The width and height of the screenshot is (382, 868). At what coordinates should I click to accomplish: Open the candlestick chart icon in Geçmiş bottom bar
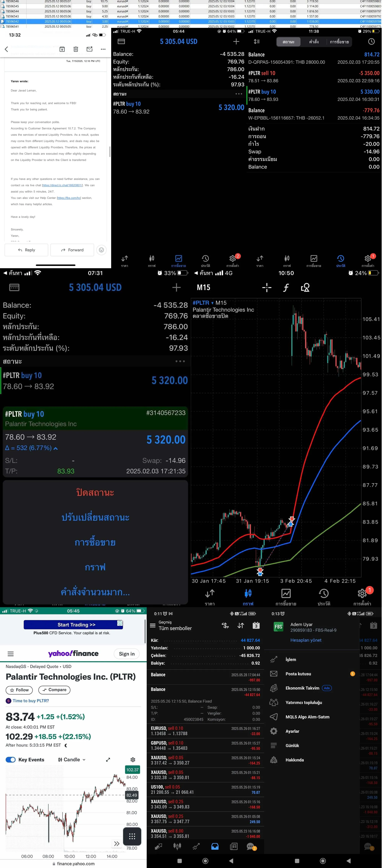(x=177, y=846)
